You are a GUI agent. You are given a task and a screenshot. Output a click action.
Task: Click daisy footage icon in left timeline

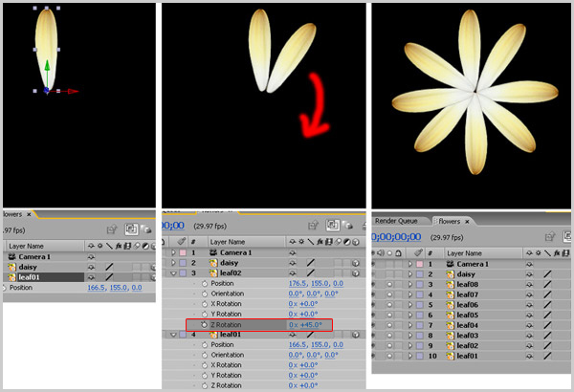(11, 267)
